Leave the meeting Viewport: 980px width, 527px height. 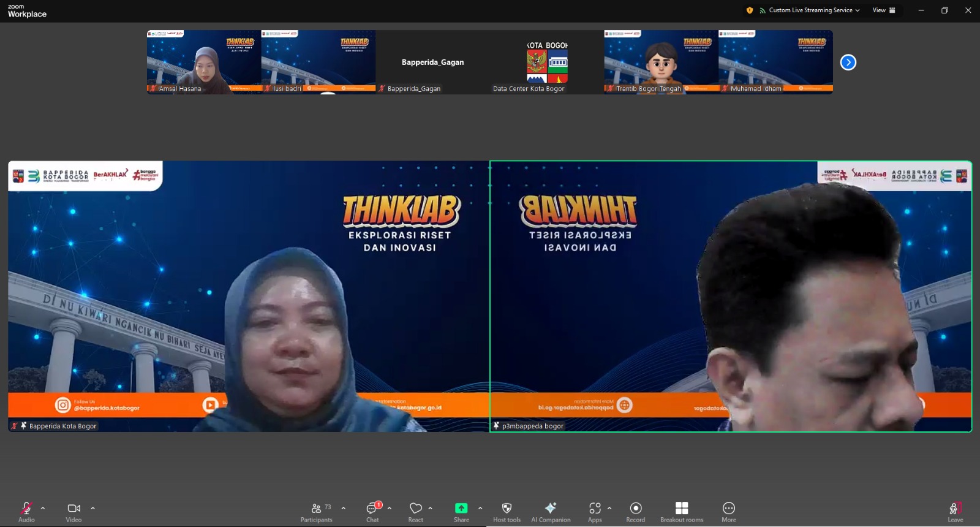tap(955, 511)
